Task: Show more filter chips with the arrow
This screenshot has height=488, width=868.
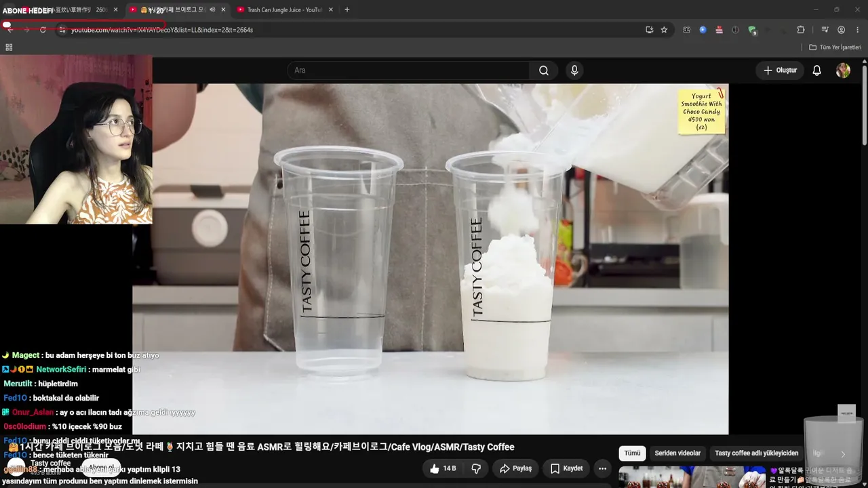Action: [x=843, y=454]
